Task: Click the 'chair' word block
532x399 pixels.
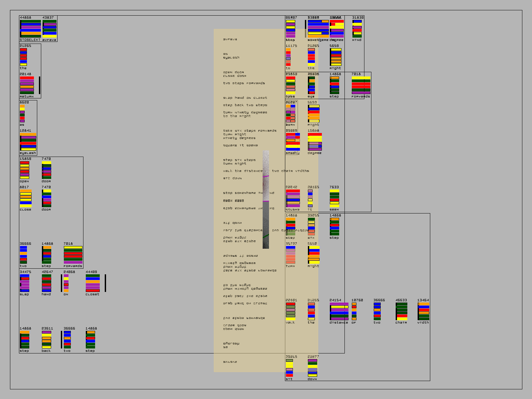Action: [x=402, y=311]
